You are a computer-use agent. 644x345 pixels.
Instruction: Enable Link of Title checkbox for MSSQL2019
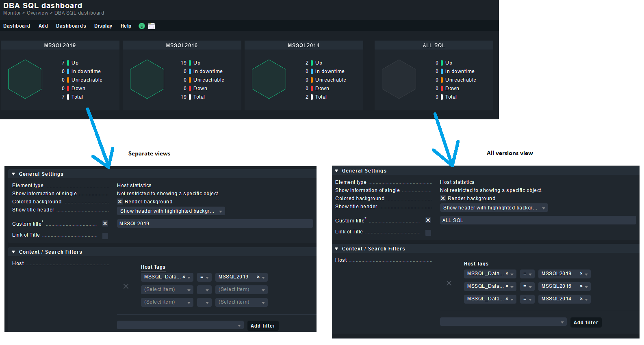[x=105, y=236]
